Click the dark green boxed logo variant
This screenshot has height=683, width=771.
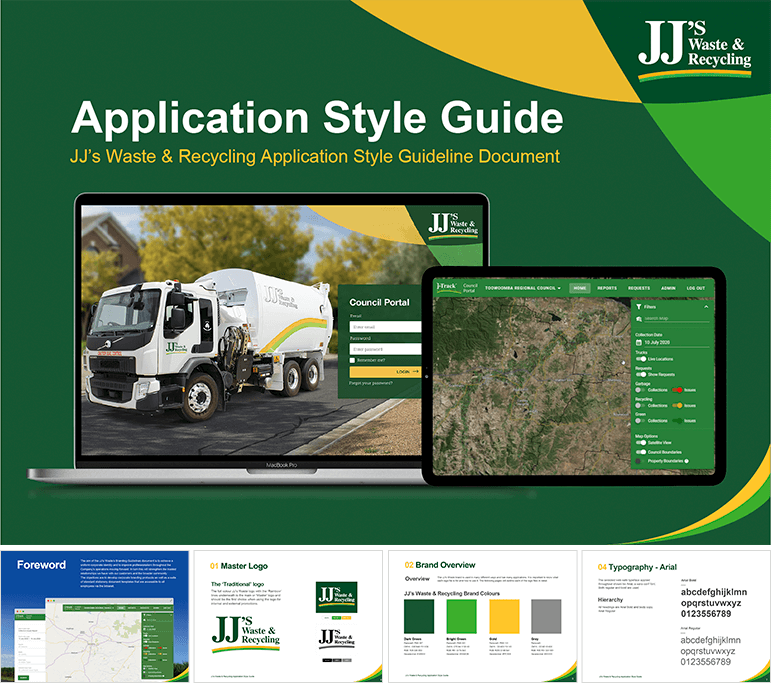tap(340, 598)
